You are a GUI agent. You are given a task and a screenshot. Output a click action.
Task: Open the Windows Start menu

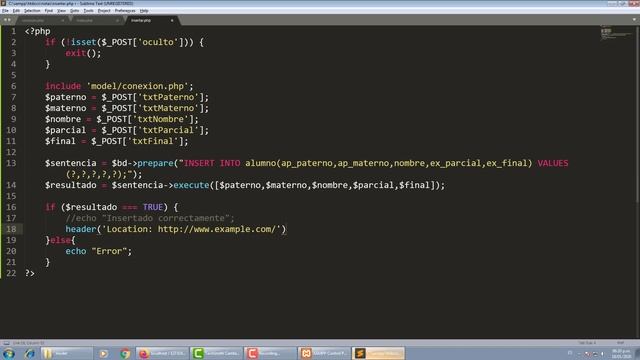tap(9, 353)
